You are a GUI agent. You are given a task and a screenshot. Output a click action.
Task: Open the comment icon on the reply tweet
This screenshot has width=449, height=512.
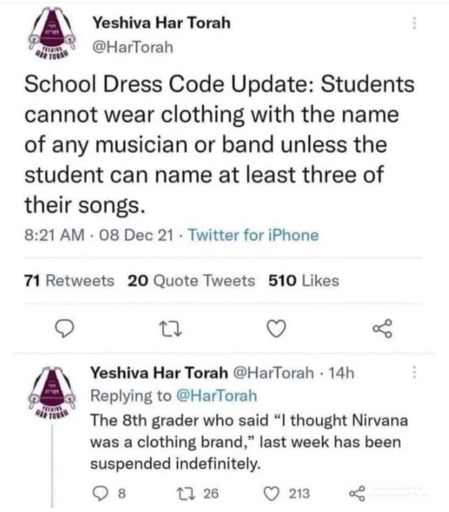(x=99, y=494)
